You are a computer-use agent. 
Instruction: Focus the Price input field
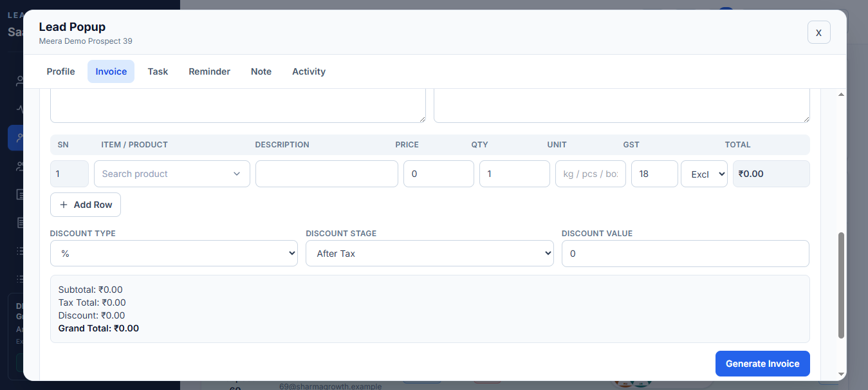click(x=439, y=174)
